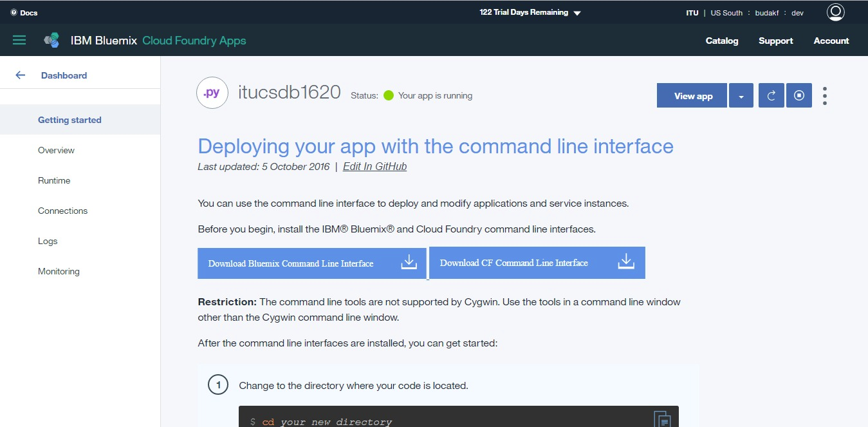868x427 pixels.
Task: Open the Account link
Action: [x=831, y=41]
